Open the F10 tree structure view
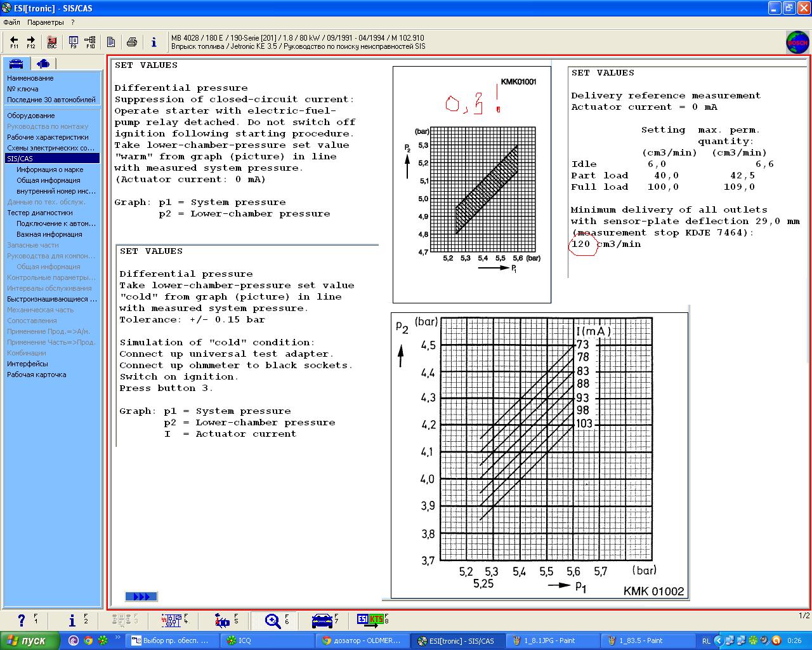This screenshot has width=812, height=650. (90, 42)
